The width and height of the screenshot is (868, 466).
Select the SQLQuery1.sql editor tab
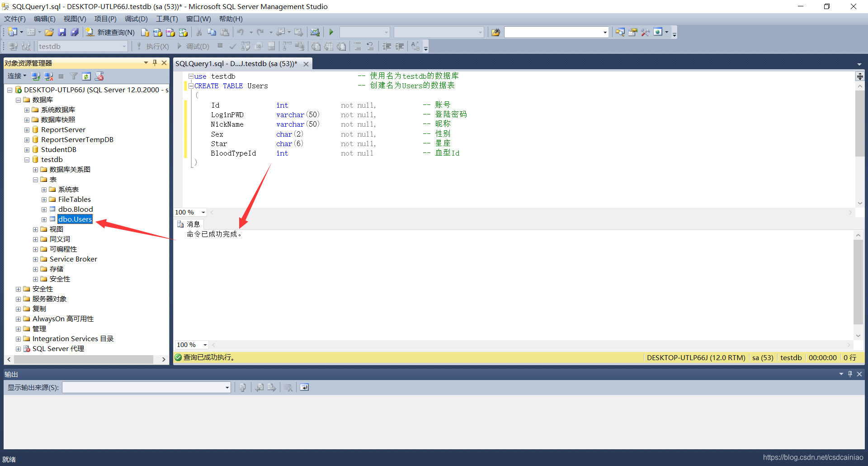(236, 64)
